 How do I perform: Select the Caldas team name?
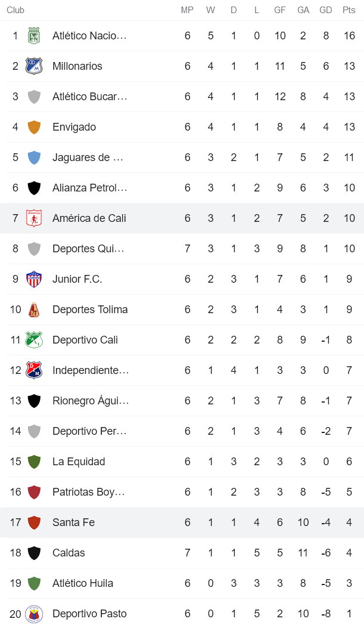69,552
